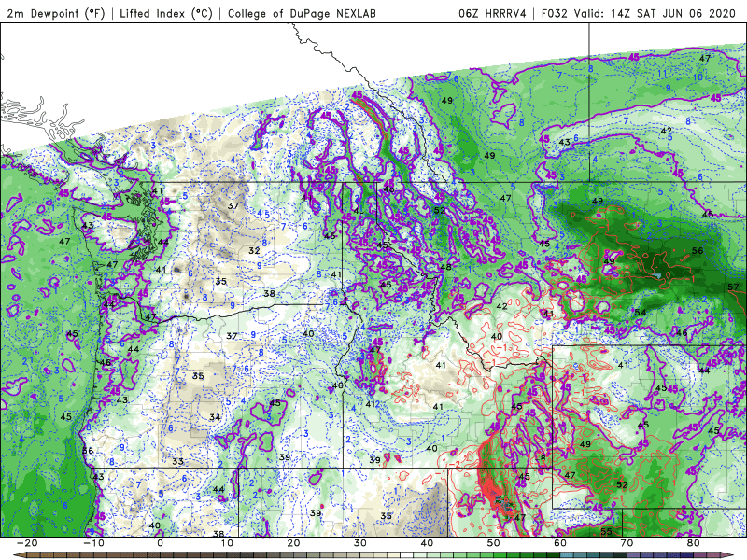Click the blue 11 lifted index contour label
The image size is (747, 560).
(662, 74)
